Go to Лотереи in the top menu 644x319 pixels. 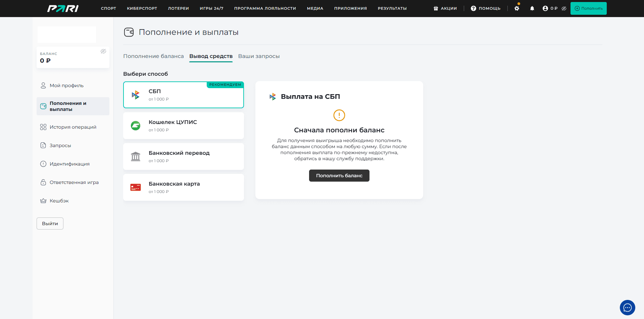pyautogui.click(x=179, y=8)
